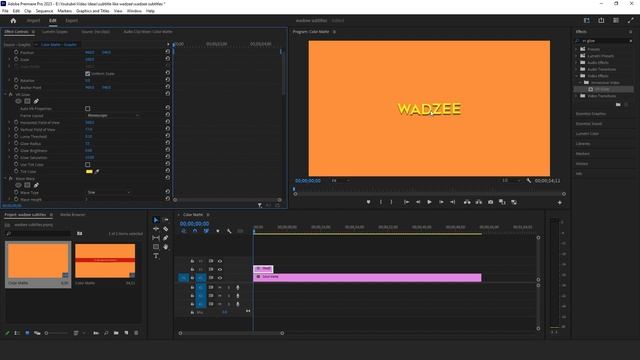The height and width of the screenshot is (360, 640).
Task: Expand Horizontal Field of View property
Action: (10, 122)
